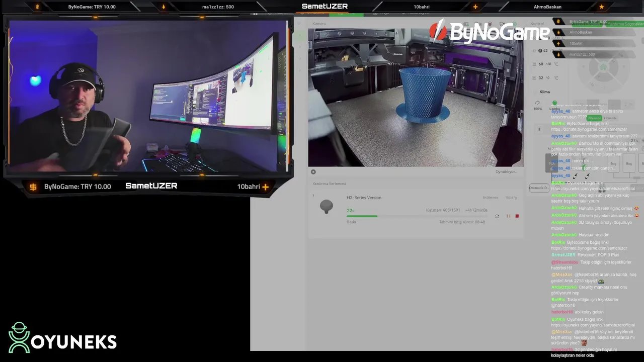Click the home icon in axis control pad
This screenshot has height=362, width=644.
pos(604,67)
